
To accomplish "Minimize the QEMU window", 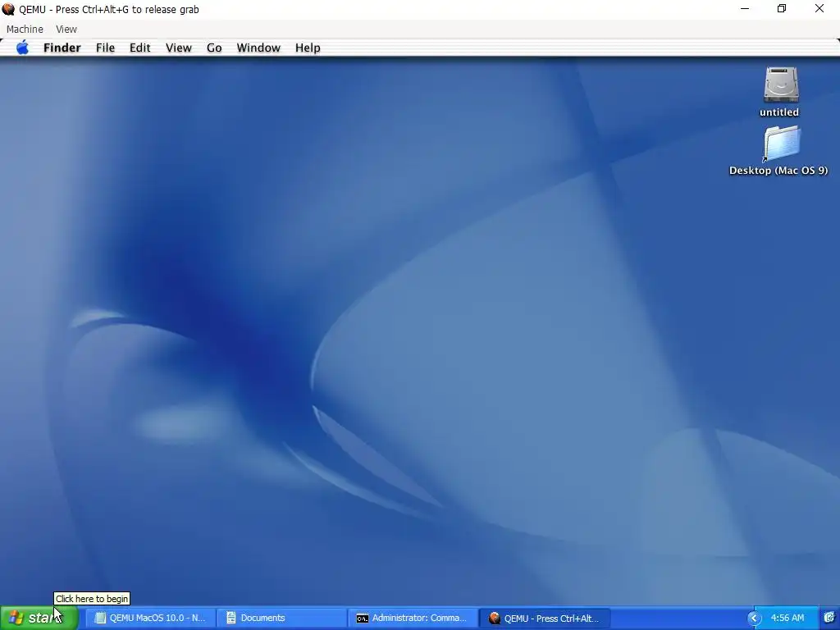I will coord(745,9).
